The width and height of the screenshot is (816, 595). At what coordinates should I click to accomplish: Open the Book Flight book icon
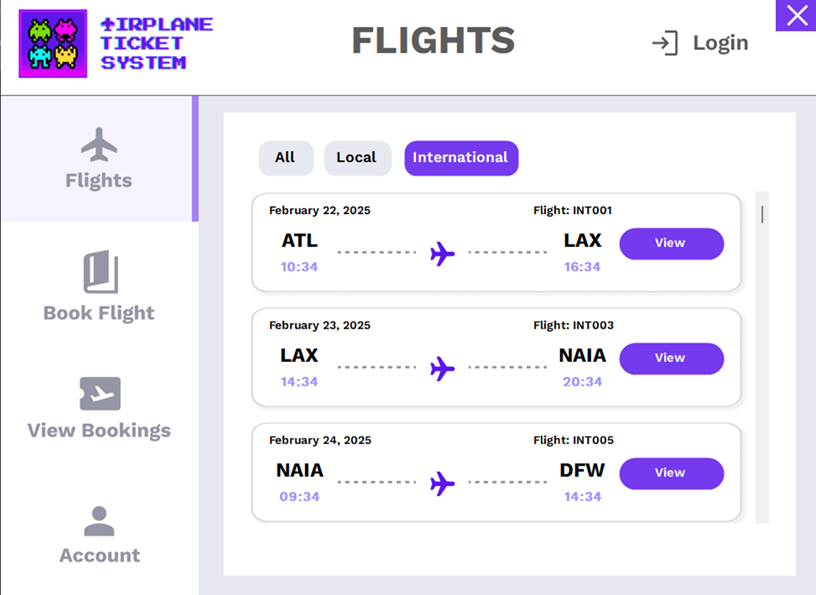(100, 272)
